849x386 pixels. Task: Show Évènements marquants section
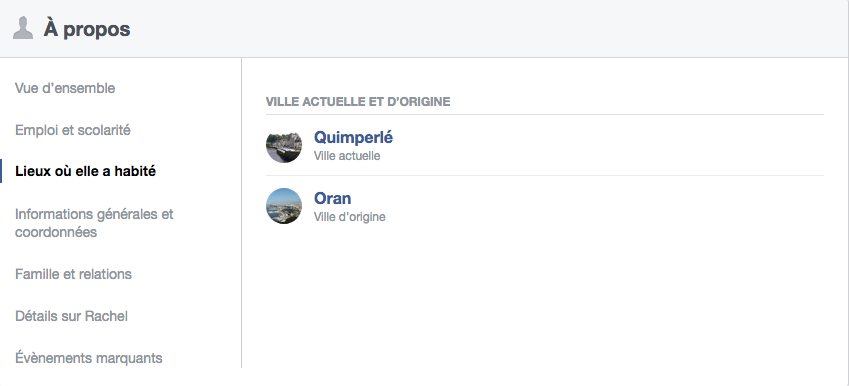[x=89, y=358]
